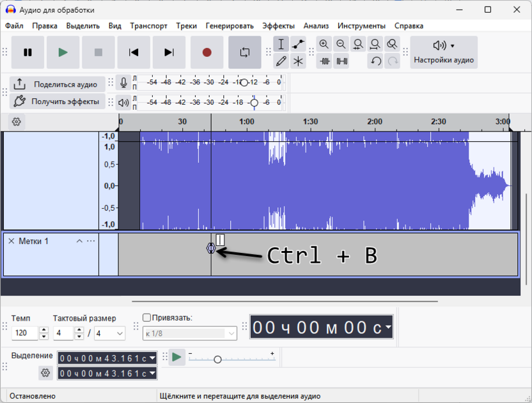
Task: Select the Draw tool pencil
Action: [x=281, y=62]
